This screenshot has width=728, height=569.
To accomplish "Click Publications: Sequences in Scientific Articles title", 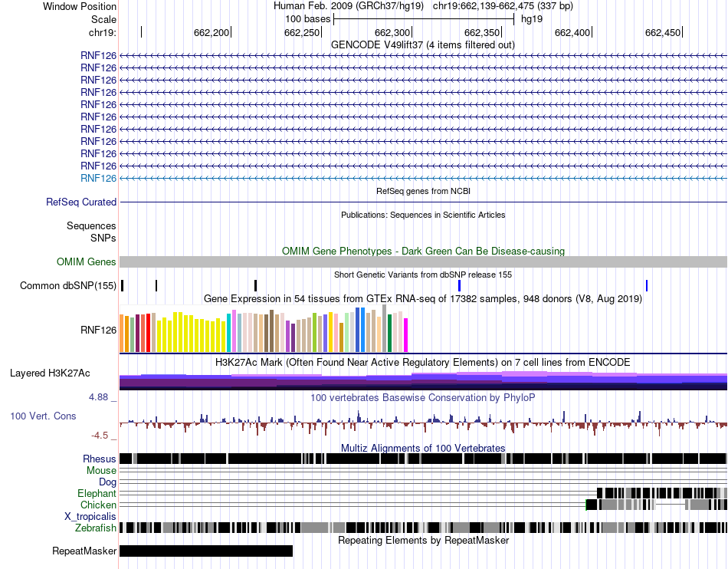I will click(x=423, y=215).
